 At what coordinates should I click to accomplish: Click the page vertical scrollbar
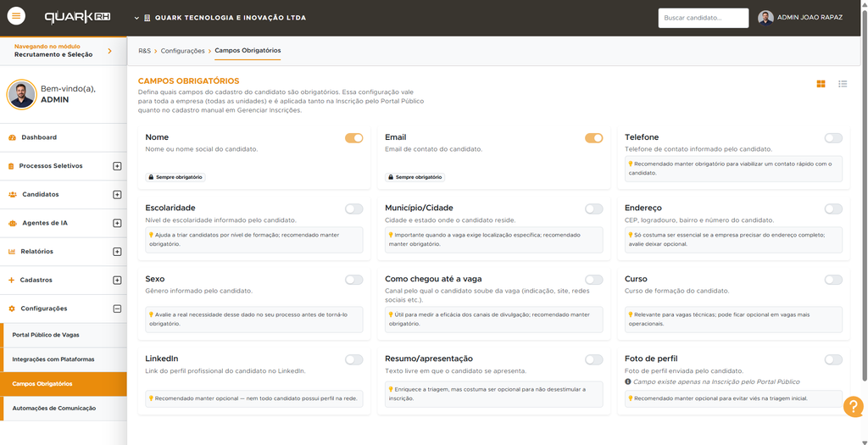click(864, 194)
